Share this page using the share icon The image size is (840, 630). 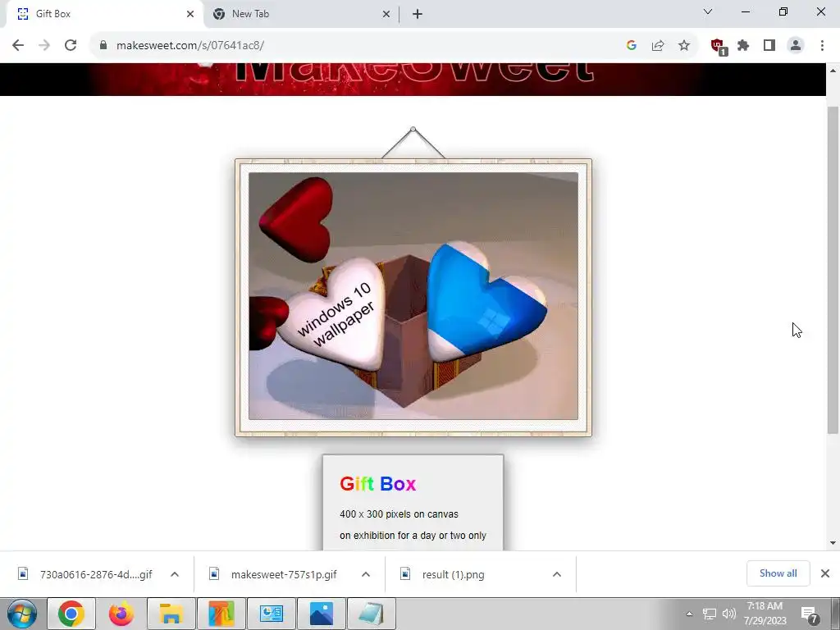(658, 46)
